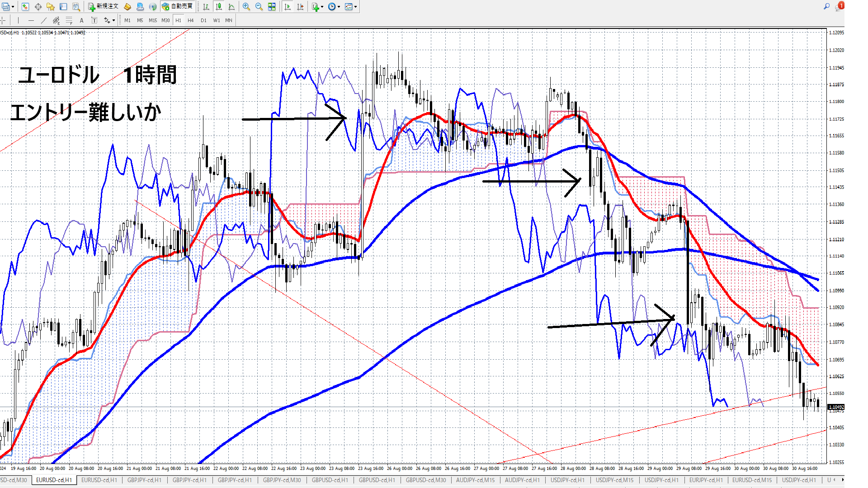Click the 26 Aug 08:00 time label
This screenshot has width=868, height=488.
pyautogui.click(x=429, y=469)
